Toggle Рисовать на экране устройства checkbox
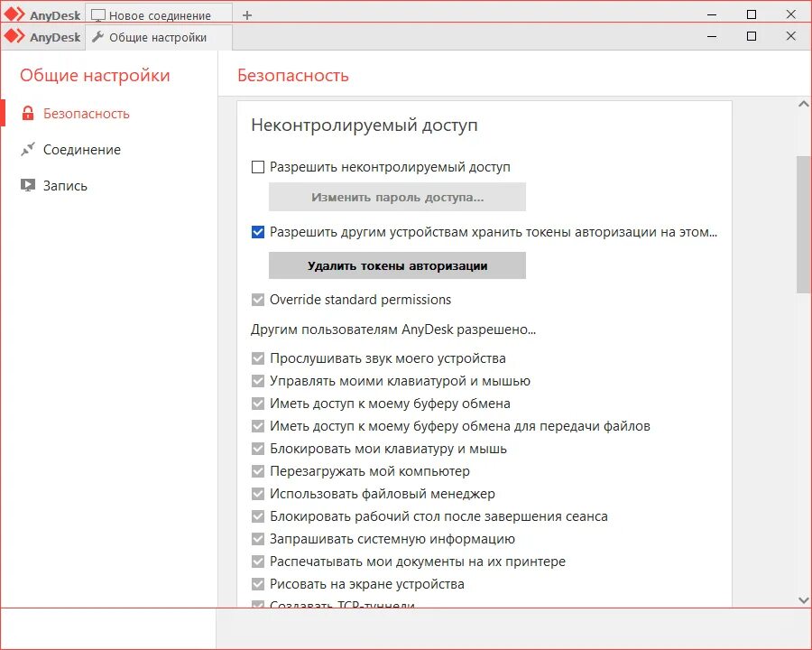812x650 pixels. (258, 584)
